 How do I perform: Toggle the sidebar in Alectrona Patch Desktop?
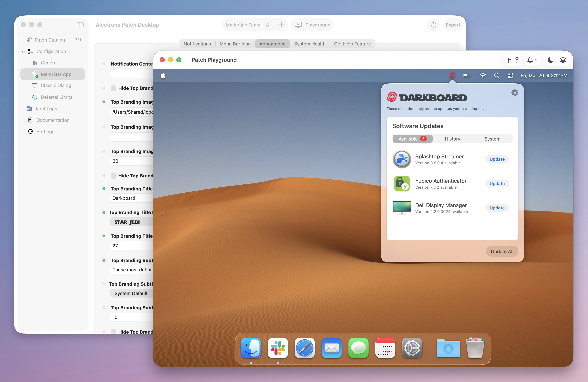coord(80,25)
